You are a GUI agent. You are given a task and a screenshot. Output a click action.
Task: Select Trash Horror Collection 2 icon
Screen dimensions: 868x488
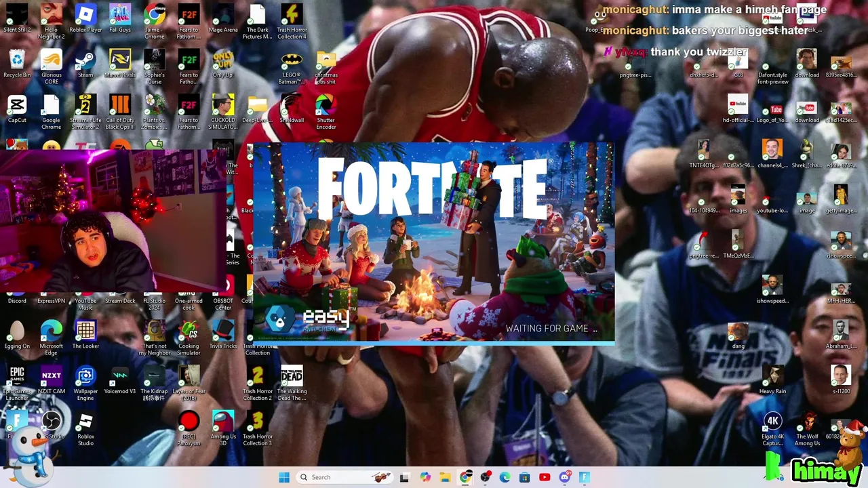(258, 382)
